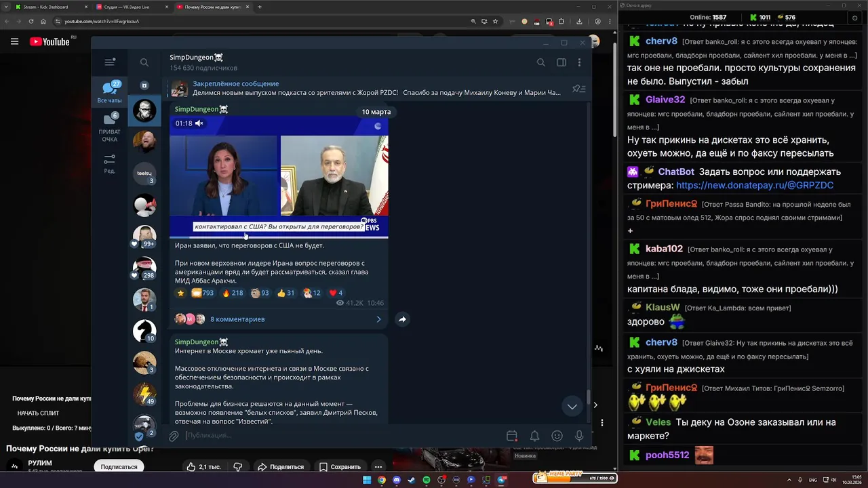Seek along the video progress bar
Image resolution: width=868 pixels, height=488 pixels.
click(279, 237)
